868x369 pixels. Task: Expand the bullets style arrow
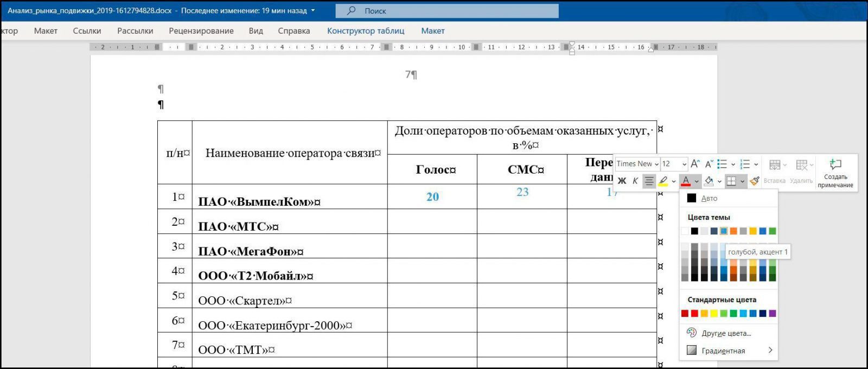(x=733, y=164)
